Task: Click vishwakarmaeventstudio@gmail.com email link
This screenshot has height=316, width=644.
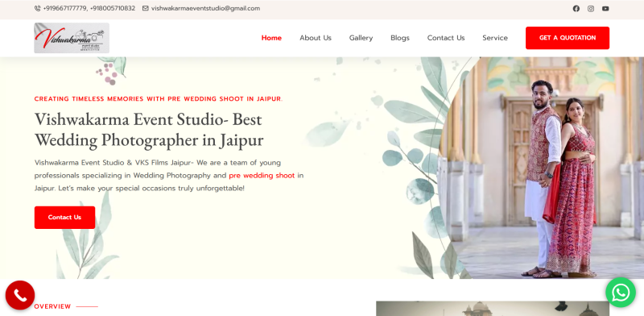Action: pos(205,8)
